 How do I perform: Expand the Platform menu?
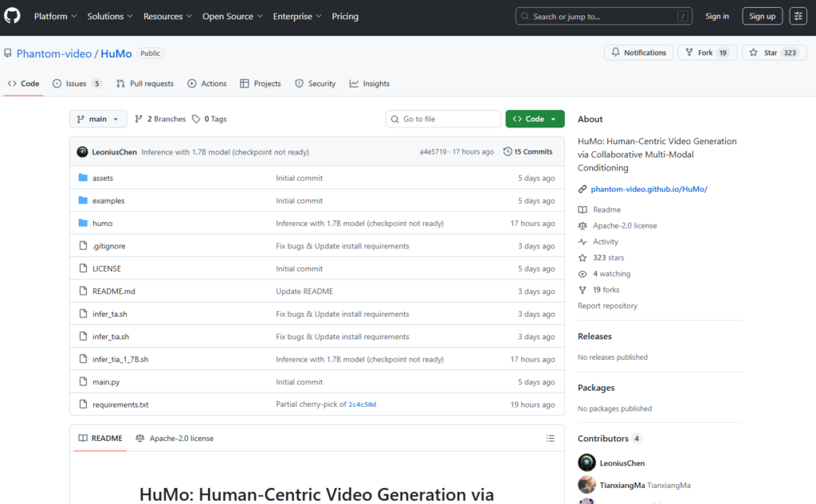pyautogui.click(x=56, y=16)
